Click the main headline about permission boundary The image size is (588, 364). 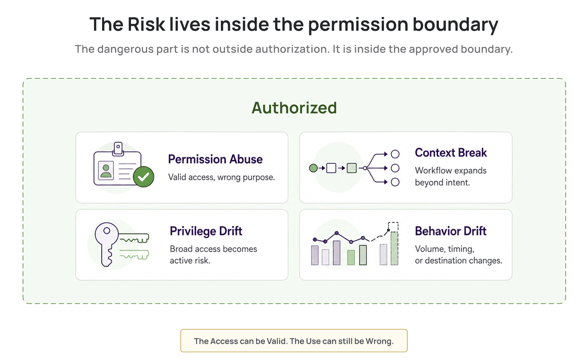[294, 24]
